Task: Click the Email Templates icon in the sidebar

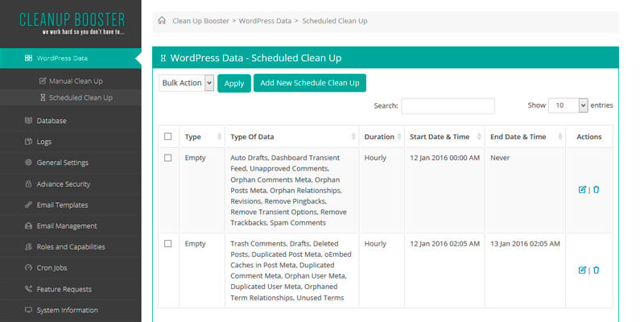Action: [28, 204]
